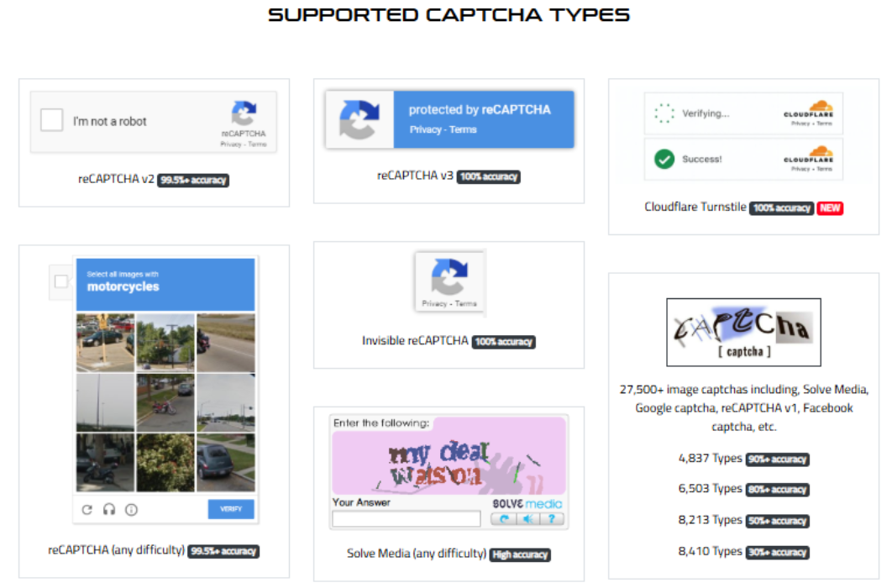Click the red NEW badge by Cloudflare Turnstile
The width and height of the screenshot is (892, 588).
[x=830, y=207]
